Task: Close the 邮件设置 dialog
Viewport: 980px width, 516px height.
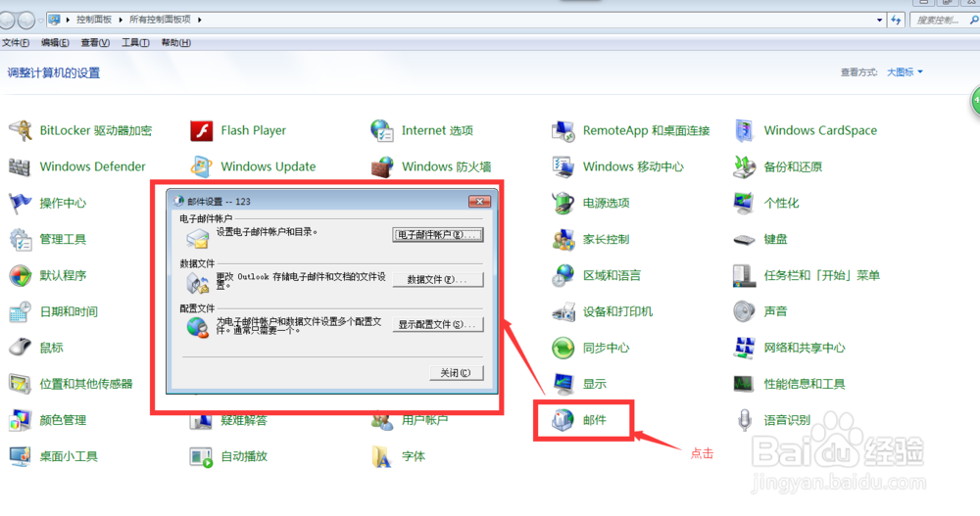Action: coord(479,201)
